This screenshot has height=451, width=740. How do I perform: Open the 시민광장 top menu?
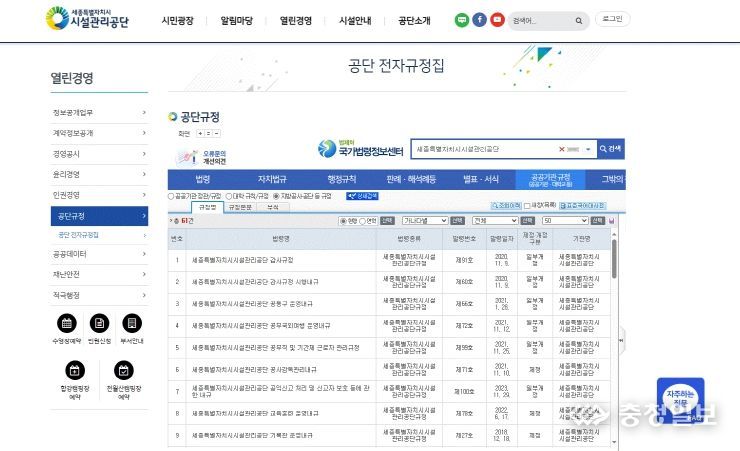[x=177, y=20]
